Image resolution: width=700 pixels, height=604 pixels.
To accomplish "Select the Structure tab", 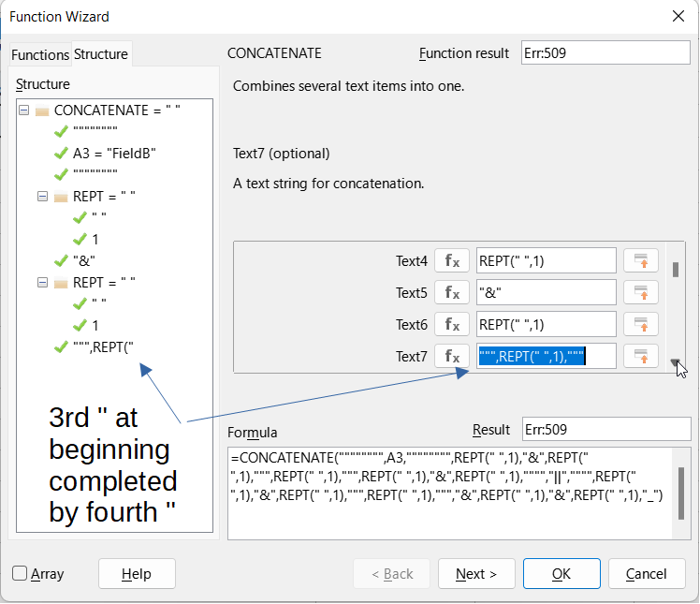I will [x=101, y=54].
